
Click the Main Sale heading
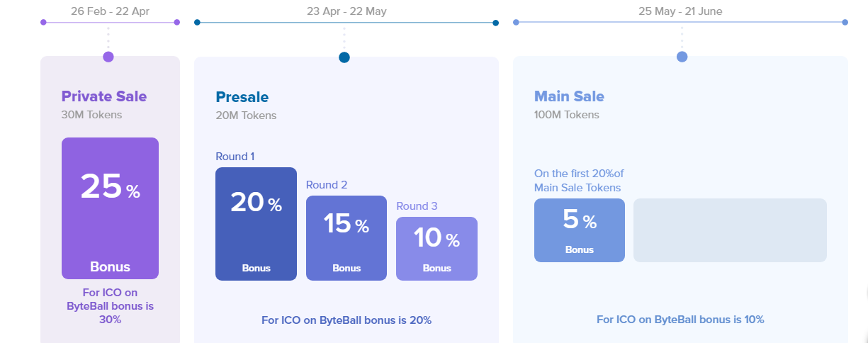click(x=569, y=96)
